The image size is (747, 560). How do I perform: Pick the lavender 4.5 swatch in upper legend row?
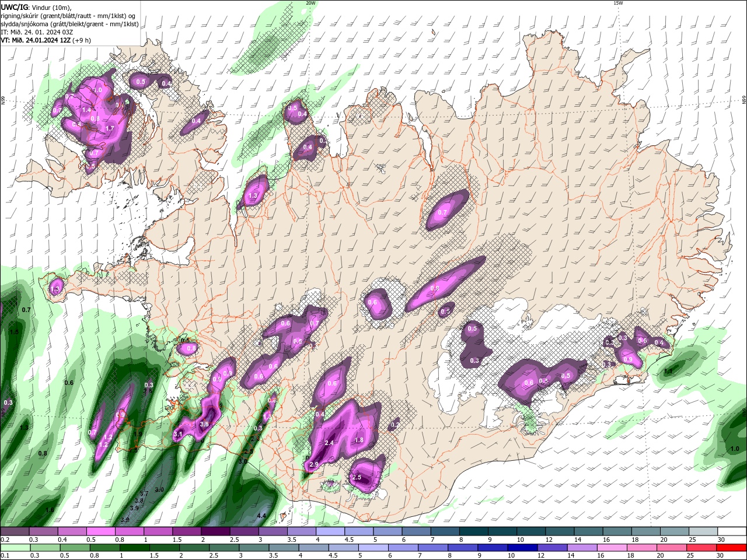pos(358,531)
